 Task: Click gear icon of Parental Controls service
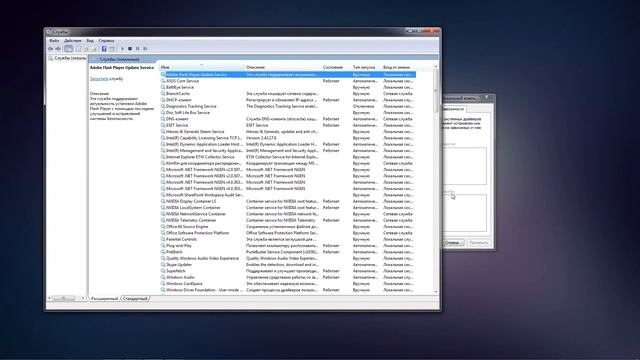pos(163,239)
